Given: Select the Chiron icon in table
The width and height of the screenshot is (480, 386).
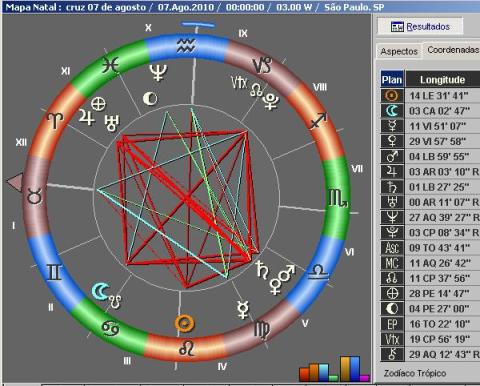Looking at the screenshot, I should [392, 354].
